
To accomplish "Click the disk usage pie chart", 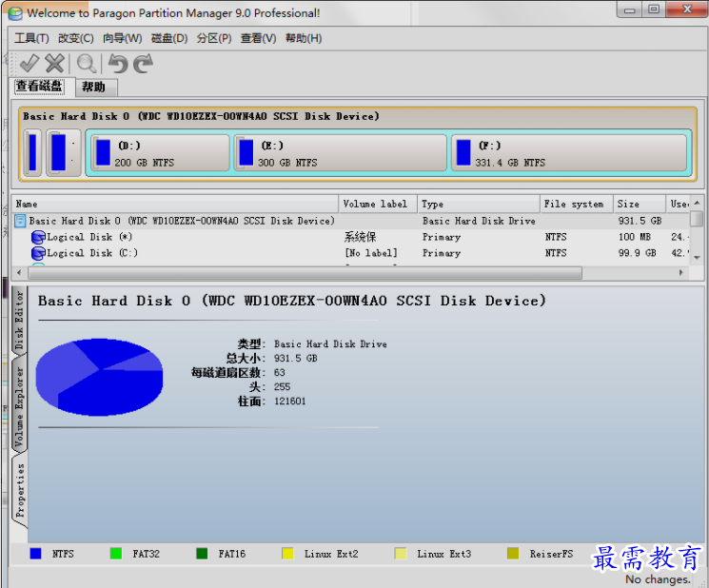I will 100,377.
